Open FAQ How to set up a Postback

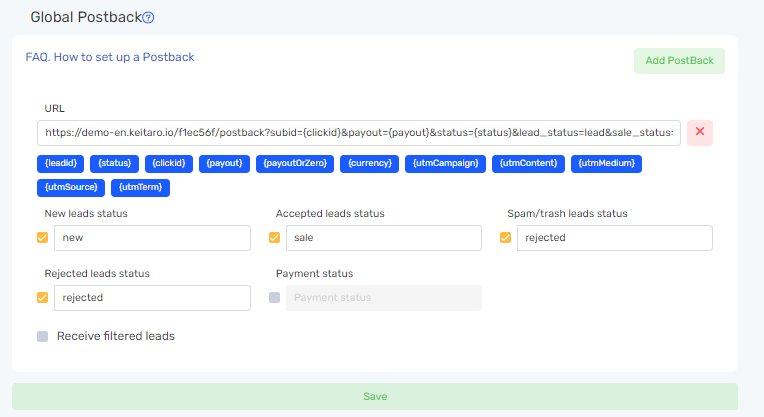tap(110, 57)
